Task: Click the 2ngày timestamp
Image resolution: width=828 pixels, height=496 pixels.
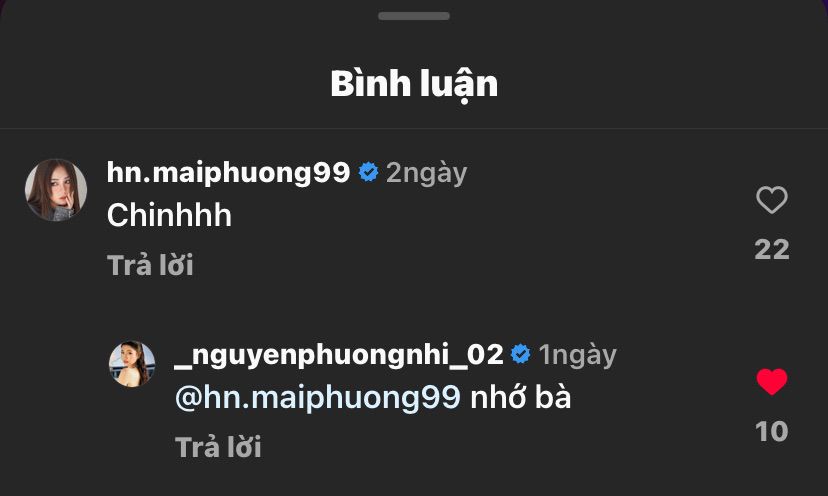Action: (x=427, y=173)
